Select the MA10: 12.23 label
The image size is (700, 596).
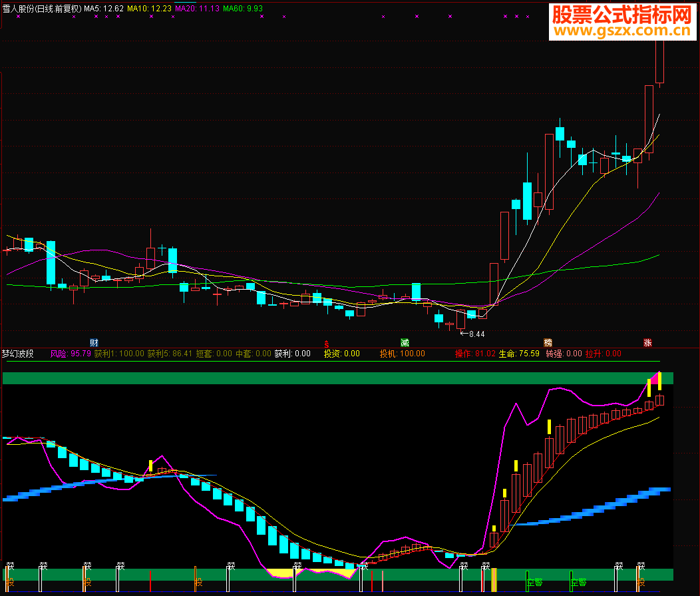149,9
